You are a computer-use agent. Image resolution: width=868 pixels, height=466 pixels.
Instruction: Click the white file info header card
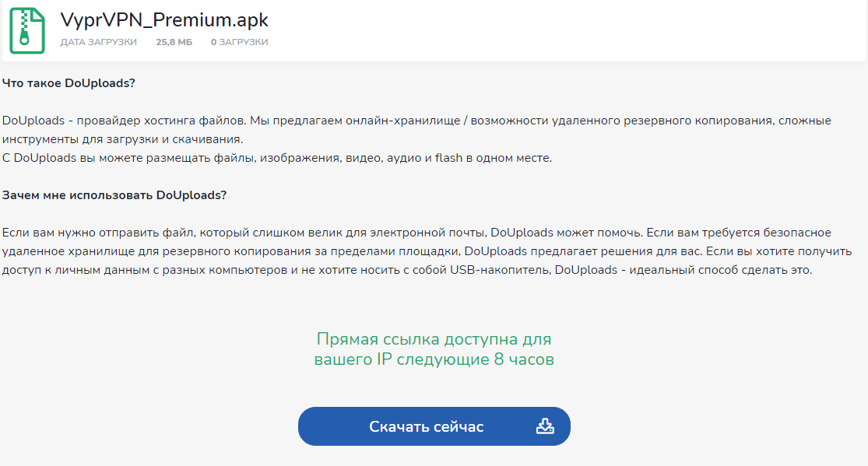pos(434,30)
